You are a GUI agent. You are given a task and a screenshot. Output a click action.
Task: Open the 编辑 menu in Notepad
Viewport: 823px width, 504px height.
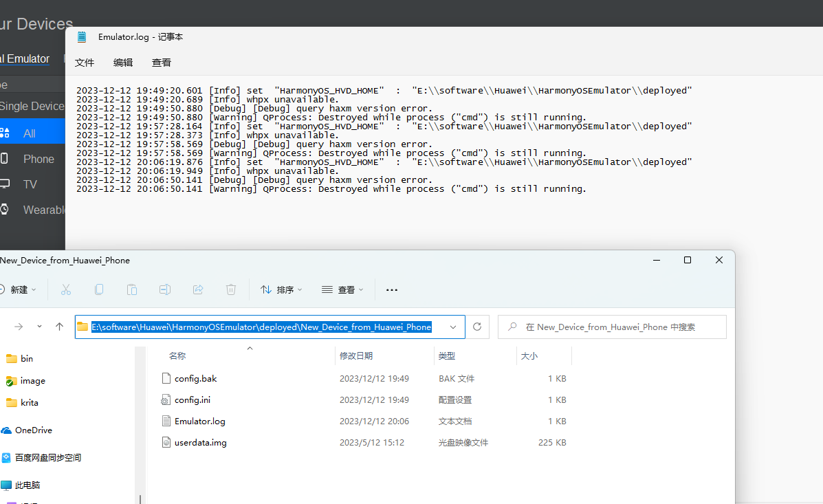(123, 63)
